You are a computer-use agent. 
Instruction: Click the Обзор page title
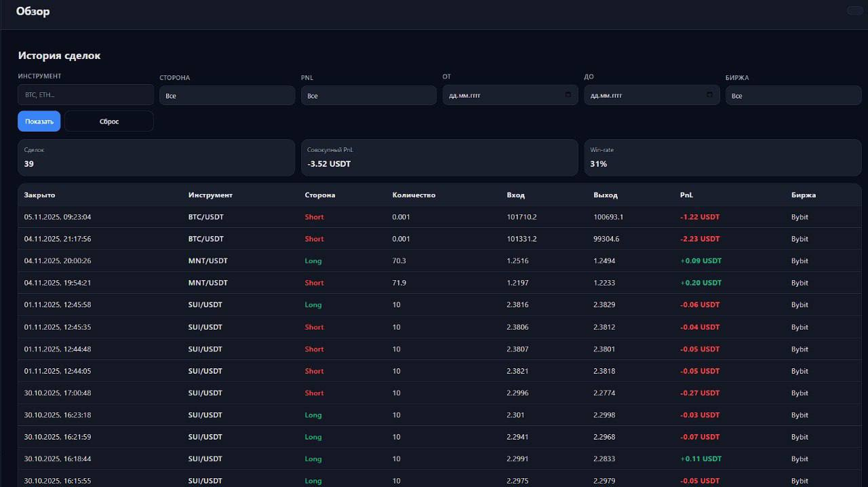(33, 11)
